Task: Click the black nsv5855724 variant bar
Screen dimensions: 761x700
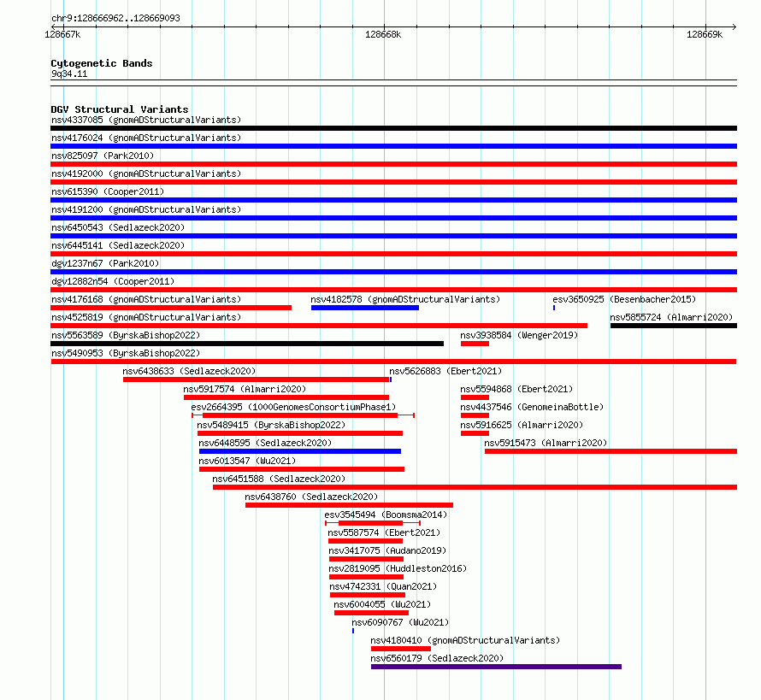Action: click(674, 326)
